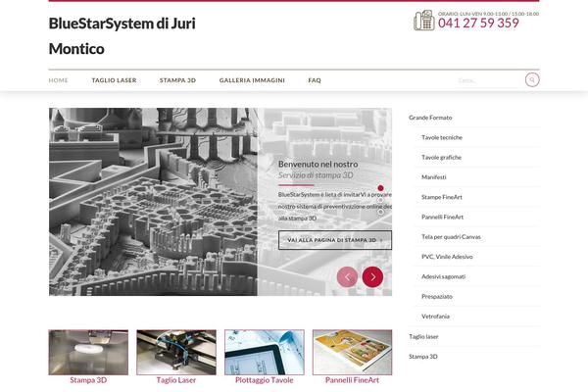Screen dimensions: 588x392
Task: Go to the previous slide arrow
Action: click(x=347, y=276)
